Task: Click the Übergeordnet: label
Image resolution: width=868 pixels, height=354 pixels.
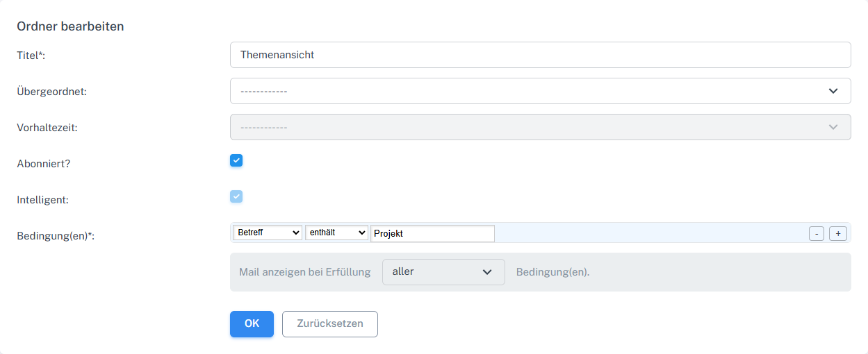Action: click(52, 92)
